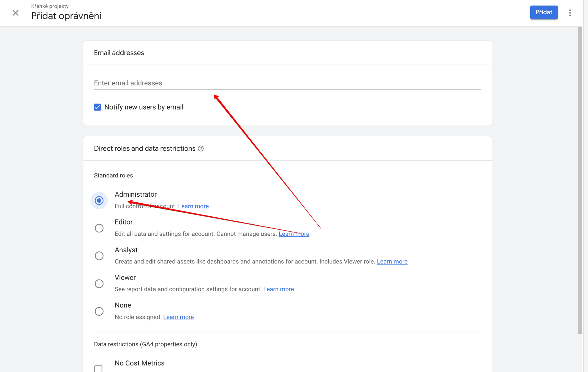Click the Administrator role label
Image resolution: width=588 pixels, height=372 pixels.
click(136, 194)
